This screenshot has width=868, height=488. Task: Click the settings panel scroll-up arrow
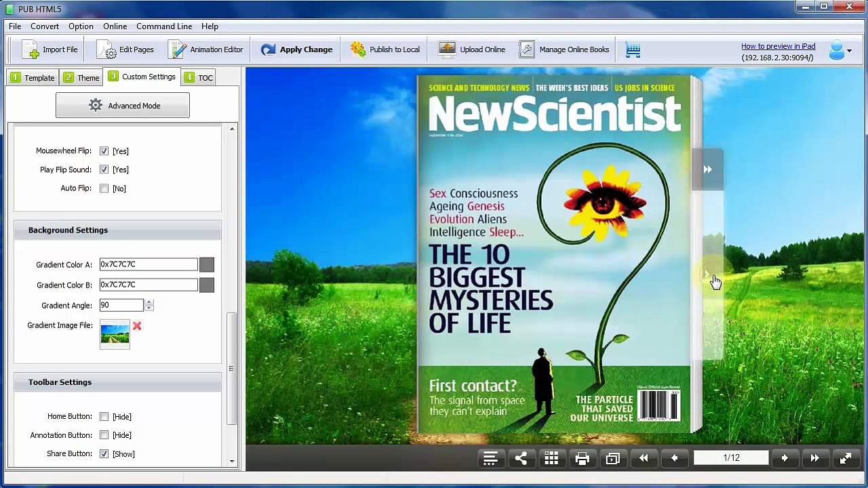232,129
